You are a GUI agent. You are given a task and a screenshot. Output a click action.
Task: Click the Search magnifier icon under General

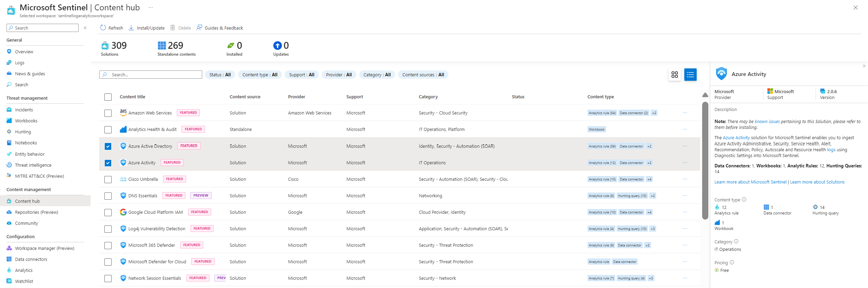[9, 85]
